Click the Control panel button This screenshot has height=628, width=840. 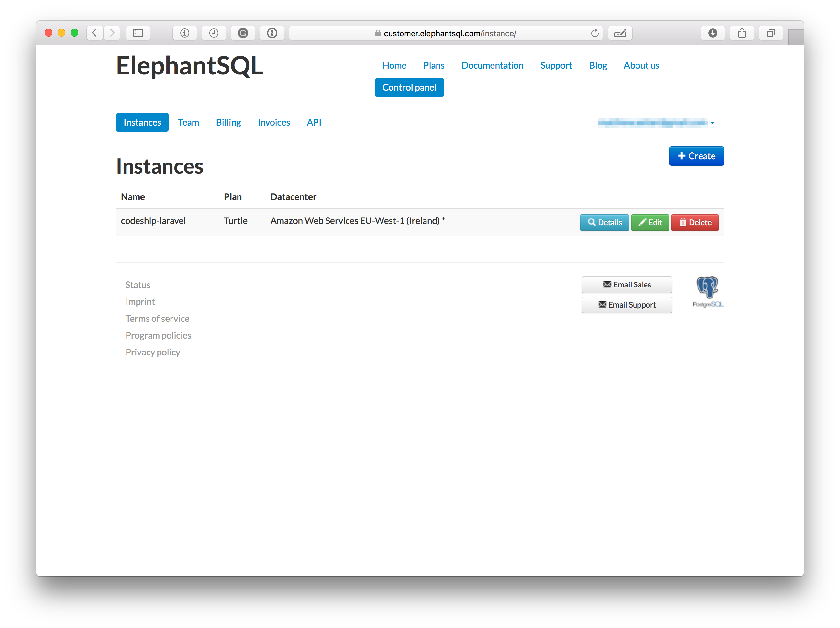click(409, 87)
